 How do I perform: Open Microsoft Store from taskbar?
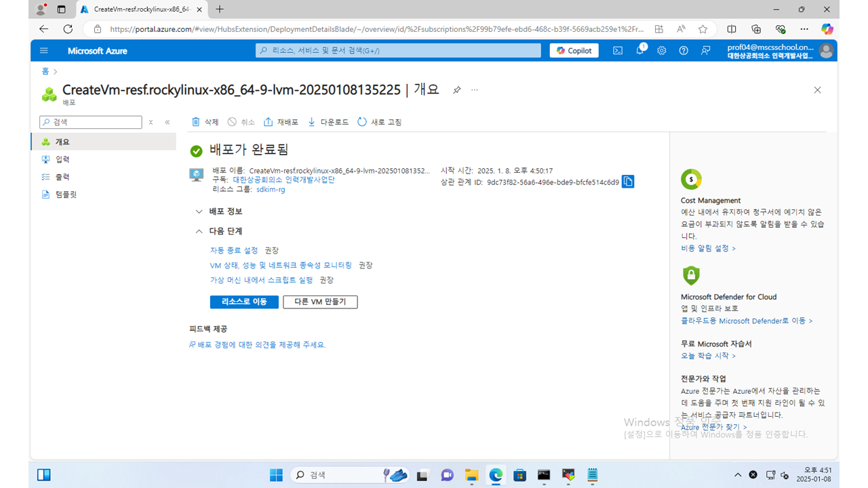(520, 475)
